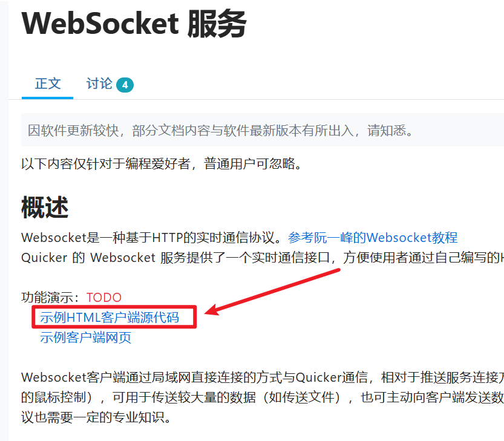Click the 概述 section heading
The image size is (504, 441).
click(45, 207)
